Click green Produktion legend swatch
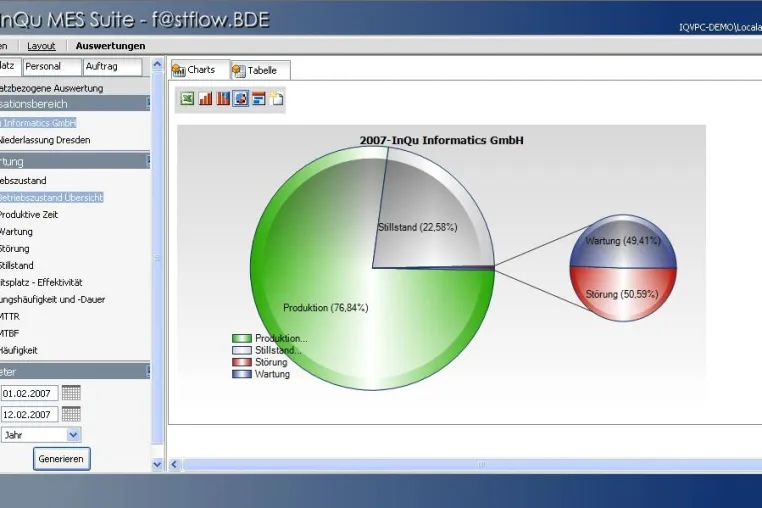 click(x=242, y=338)
